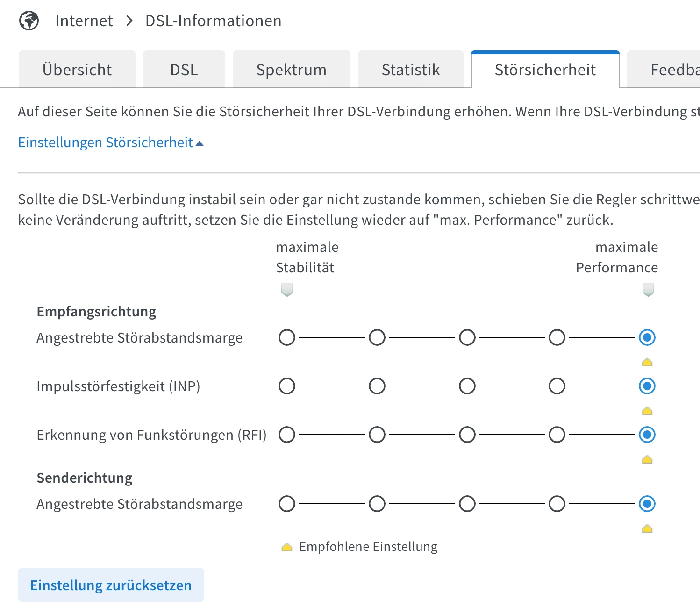Viewport: 700px width, 614px height.
Task: Click yellow marker beside Empfohlene Einstellung legend
Action: [287, 547]
